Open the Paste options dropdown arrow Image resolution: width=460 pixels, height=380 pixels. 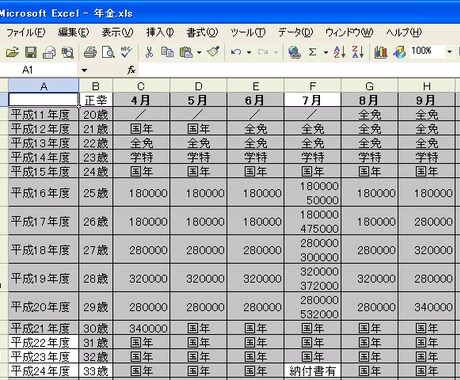click(199, 52)
